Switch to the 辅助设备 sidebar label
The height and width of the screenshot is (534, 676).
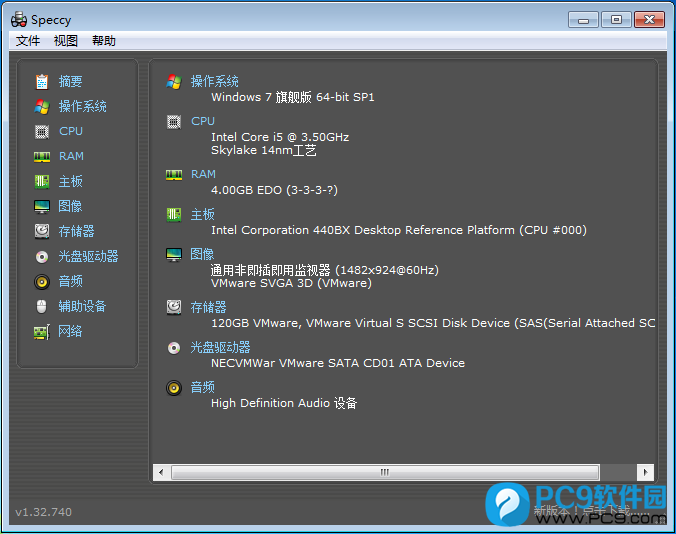click(x=82, y=306)
